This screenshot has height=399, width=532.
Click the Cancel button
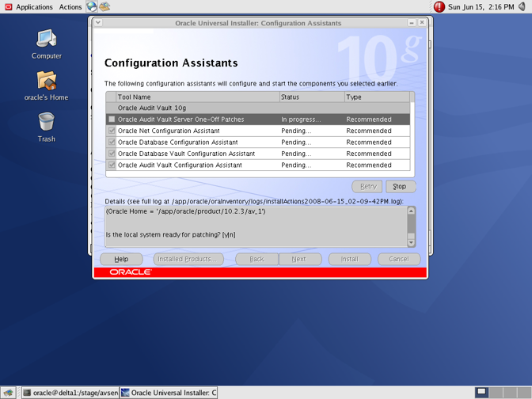tap(399, 259)
